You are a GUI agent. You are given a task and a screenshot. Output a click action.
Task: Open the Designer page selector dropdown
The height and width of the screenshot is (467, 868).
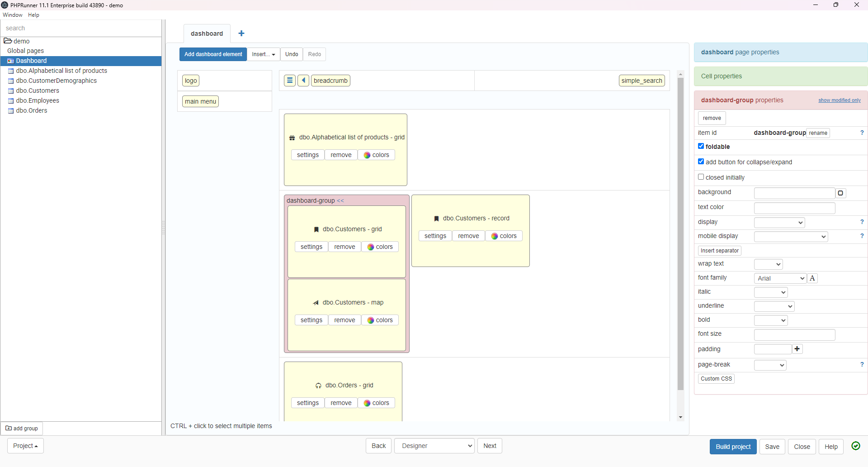(x=434, y=446)
